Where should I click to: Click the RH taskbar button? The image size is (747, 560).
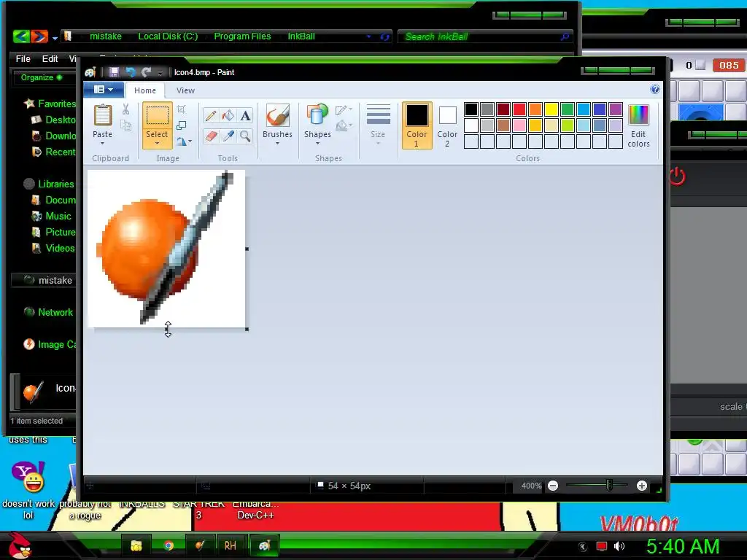point(231,545)
